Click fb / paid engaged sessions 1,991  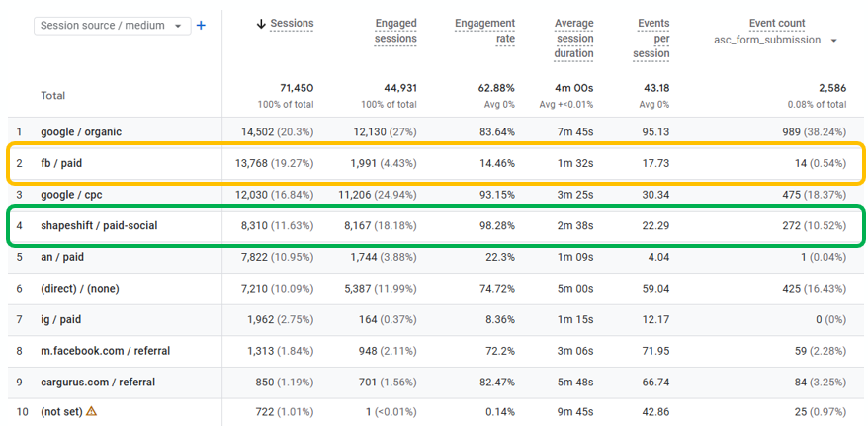click(x=363, y=164)
